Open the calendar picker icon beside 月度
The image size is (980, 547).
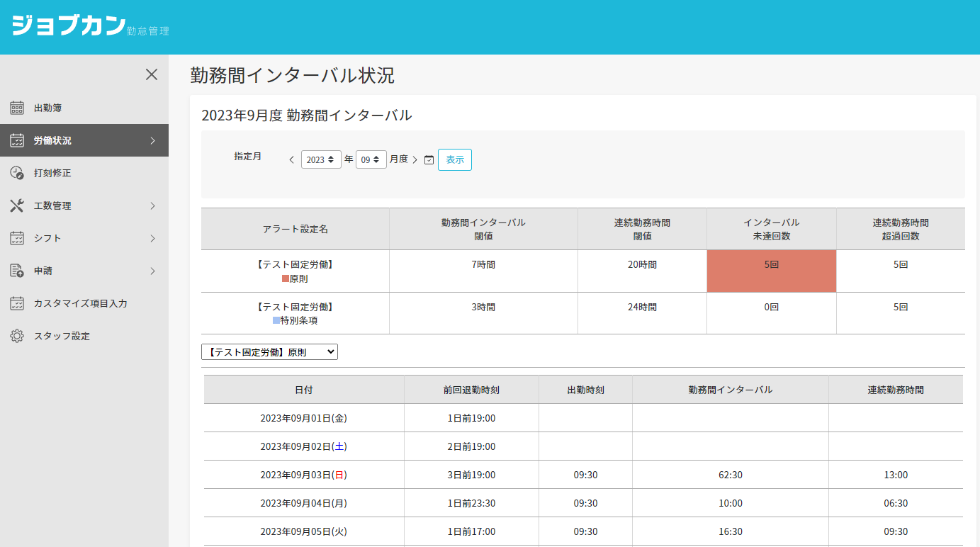(429, 160)
